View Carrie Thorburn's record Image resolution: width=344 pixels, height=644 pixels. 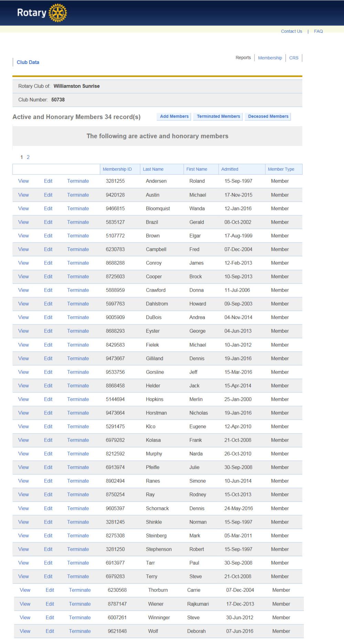pos(25,590)
